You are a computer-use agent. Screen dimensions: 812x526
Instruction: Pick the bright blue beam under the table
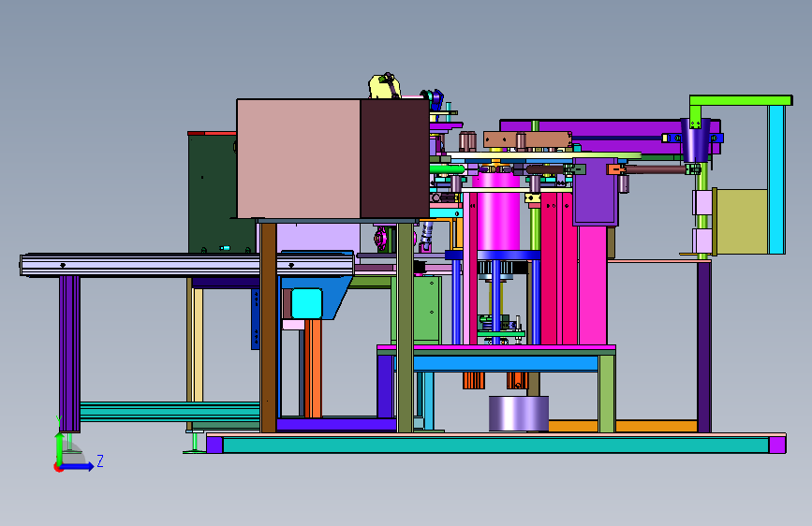(x=506, y=363)
